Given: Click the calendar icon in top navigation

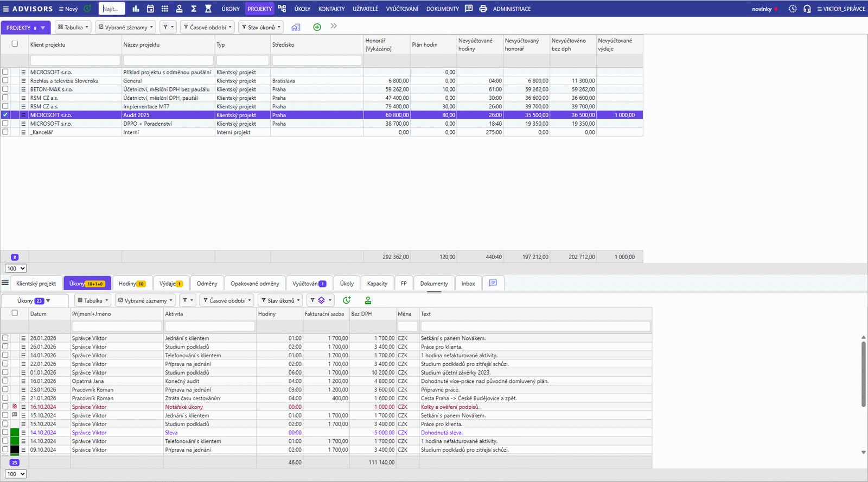Looking at the screenshot, I should pos(150,9).
